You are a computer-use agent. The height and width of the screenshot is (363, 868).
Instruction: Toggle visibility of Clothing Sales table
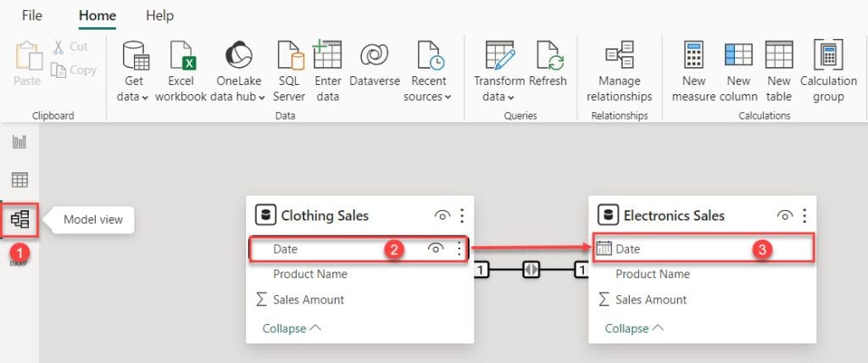pos(442,215)
